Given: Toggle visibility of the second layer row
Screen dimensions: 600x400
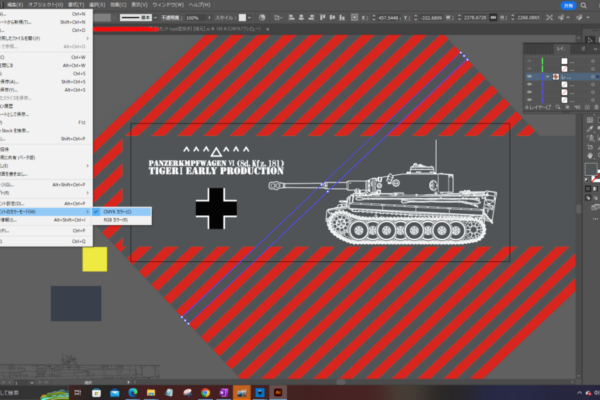Looking at the screenshot, I should pos(529,69).
